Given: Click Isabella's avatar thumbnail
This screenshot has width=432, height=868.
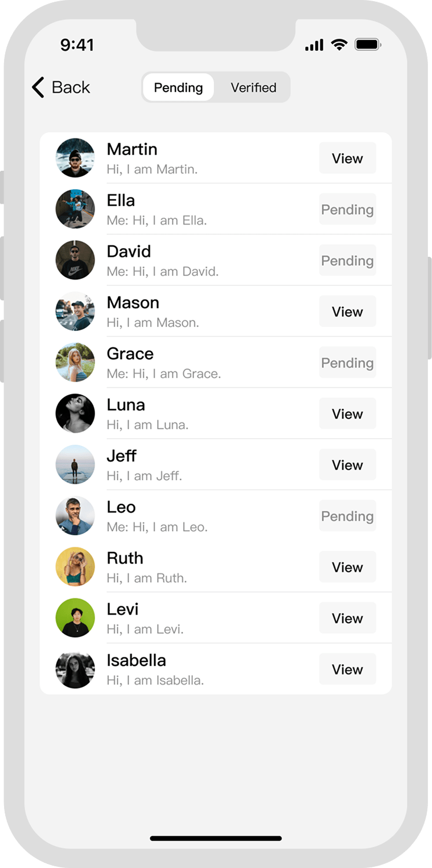Looking at the screenshot, I should click(x=75, y=669).
